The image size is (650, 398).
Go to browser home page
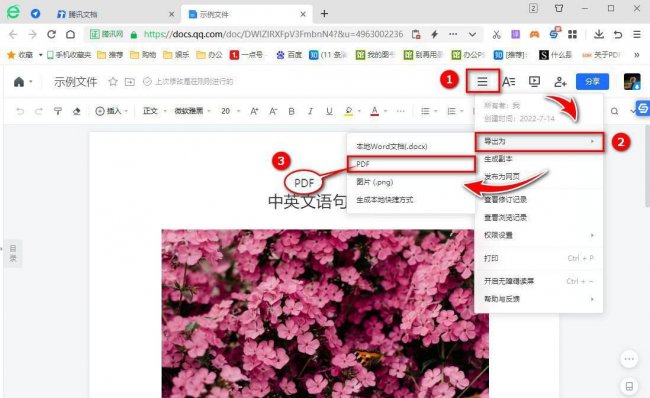click(x=70, y=34)
